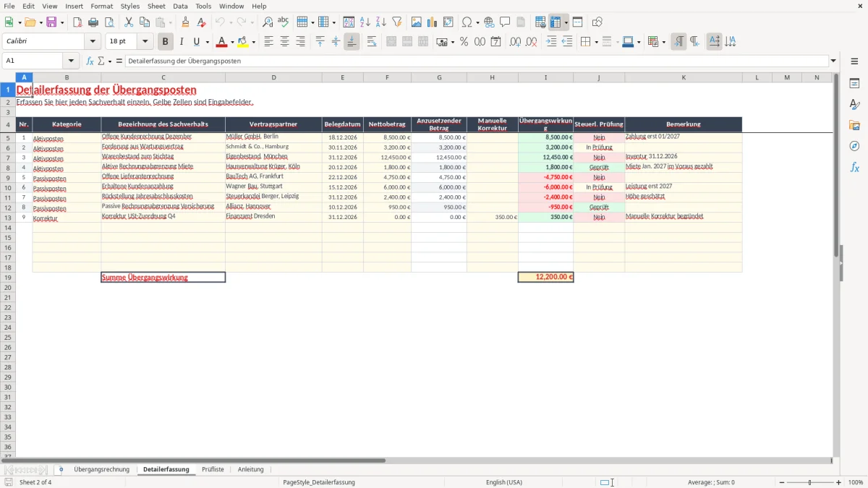Switch to the Übergangsrechnung sheet tab
Image resolution: width=868 pixels, height=488 pixels.
click(102, 469)
